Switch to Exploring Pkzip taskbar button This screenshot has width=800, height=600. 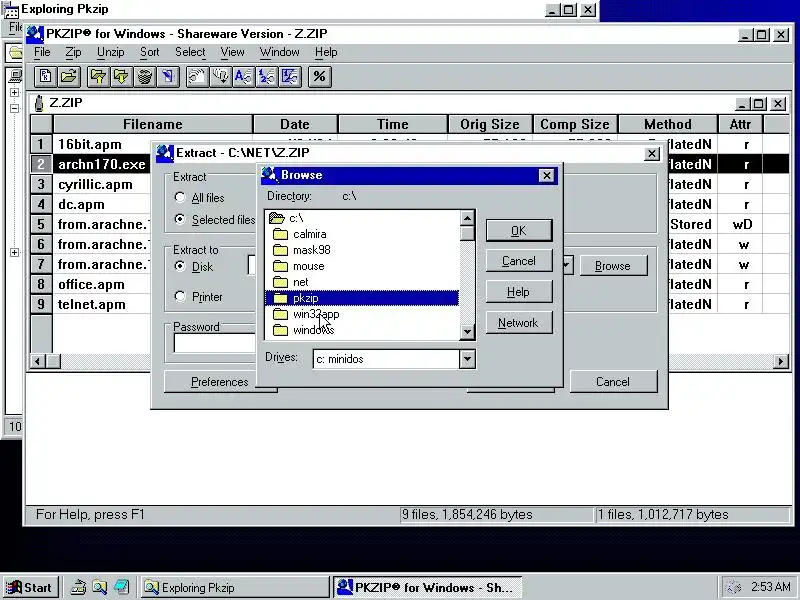coord(235,587)
